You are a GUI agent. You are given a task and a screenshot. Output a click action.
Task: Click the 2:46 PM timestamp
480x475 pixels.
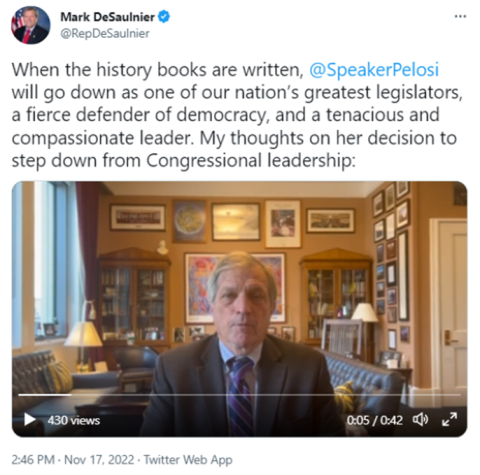click(x=33, y=460)
